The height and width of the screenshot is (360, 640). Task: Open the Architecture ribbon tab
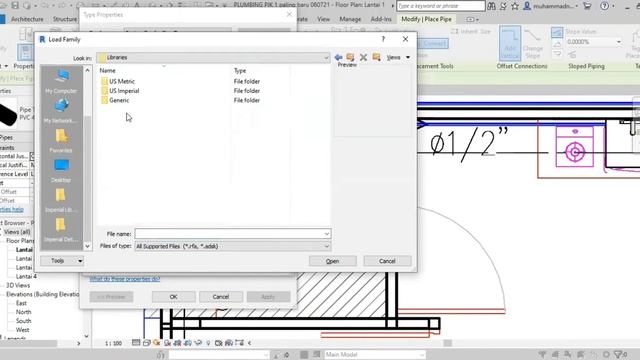[27, 19]
